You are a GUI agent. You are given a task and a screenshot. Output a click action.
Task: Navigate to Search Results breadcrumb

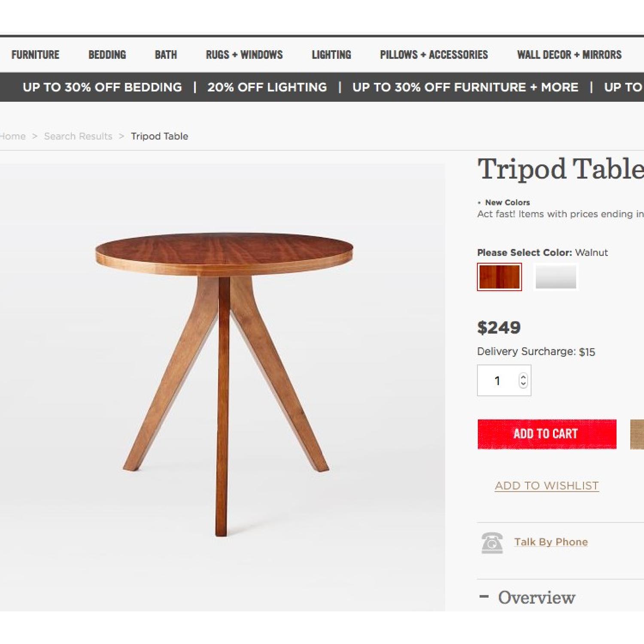pyautogui.click(x=78, y=136)
